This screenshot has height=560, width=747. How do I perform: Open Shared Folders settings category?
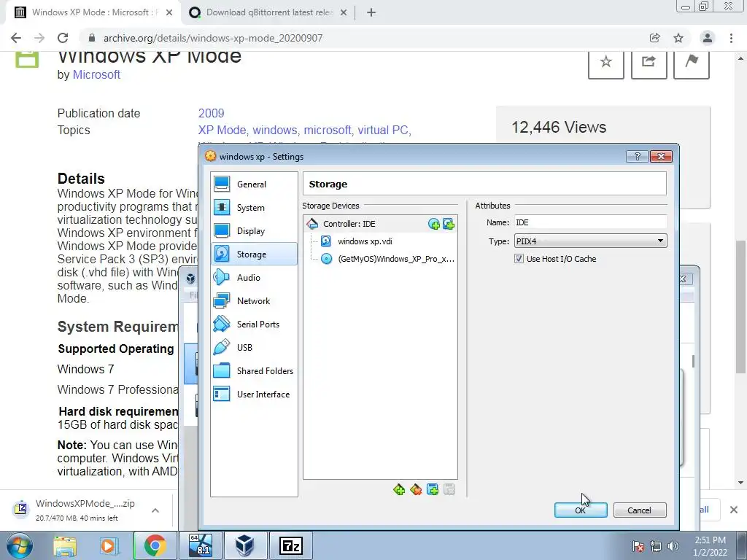click(x=254, y=371)
